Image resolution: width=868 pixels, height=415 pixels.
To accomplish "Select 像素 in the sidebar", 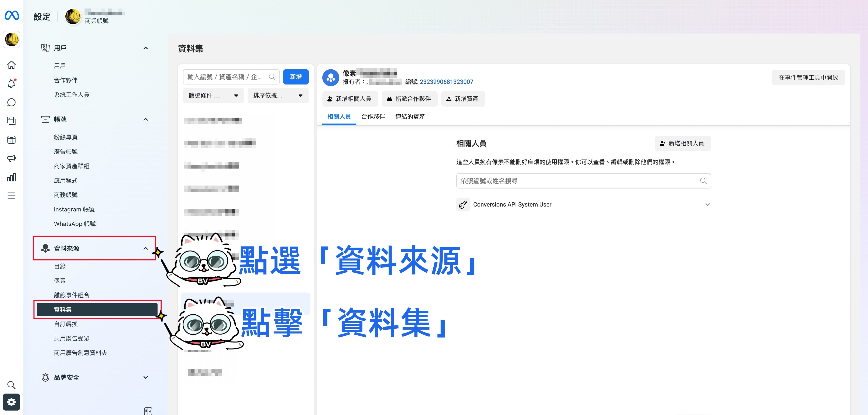I will [60, 281].
